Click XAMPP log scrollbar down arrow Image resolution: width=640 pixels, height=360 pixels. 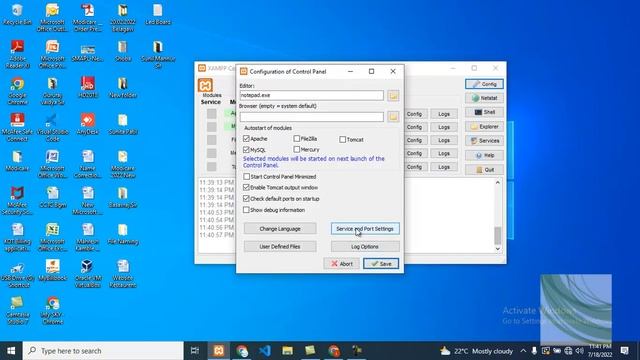pos(498,249)
